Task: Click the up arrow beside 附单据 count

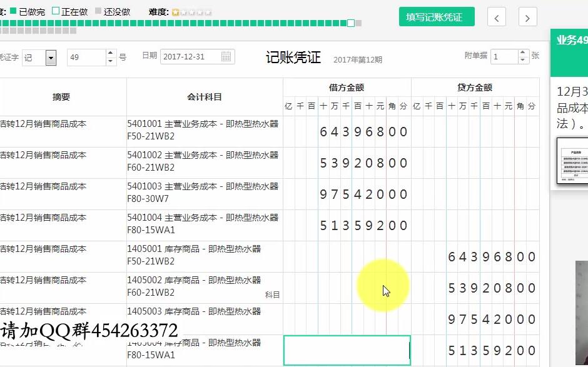Action: [522, 51]
